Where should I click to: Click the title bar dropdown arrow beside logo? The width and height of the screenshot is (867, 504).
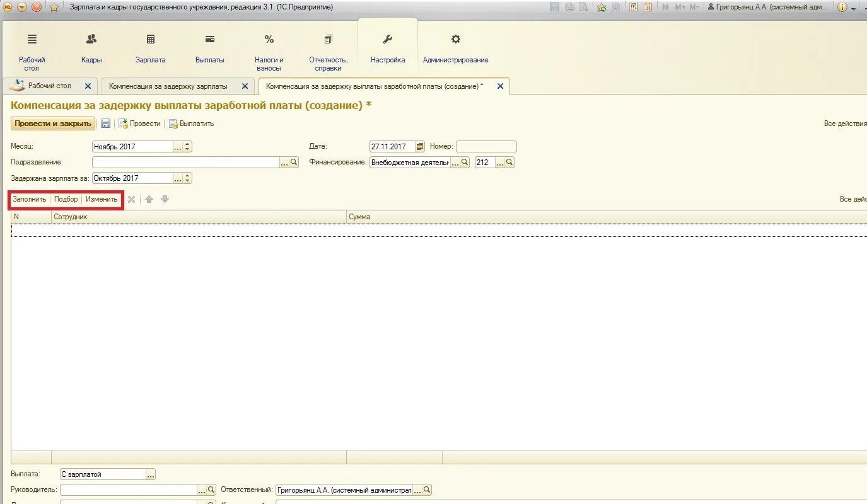22,7
